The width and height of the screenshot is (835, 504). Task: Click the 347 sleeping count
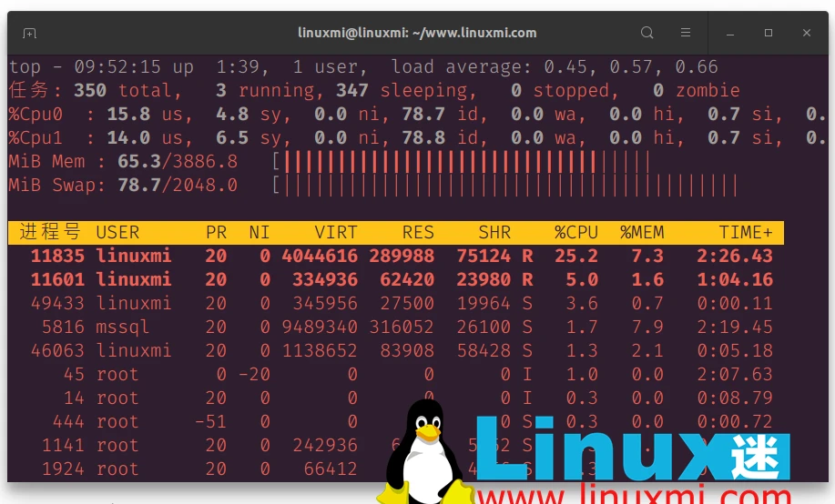tap(406, 90)
